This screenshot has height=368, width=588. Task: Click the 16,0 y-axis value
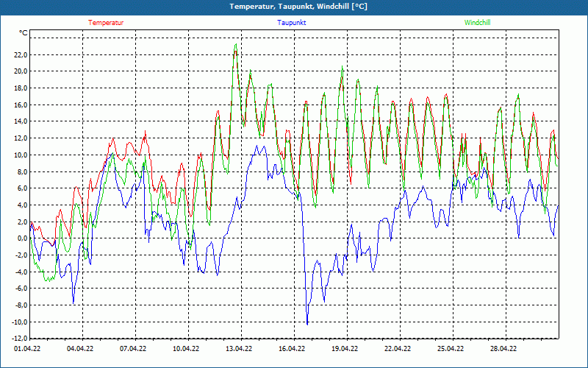point(21,105)
